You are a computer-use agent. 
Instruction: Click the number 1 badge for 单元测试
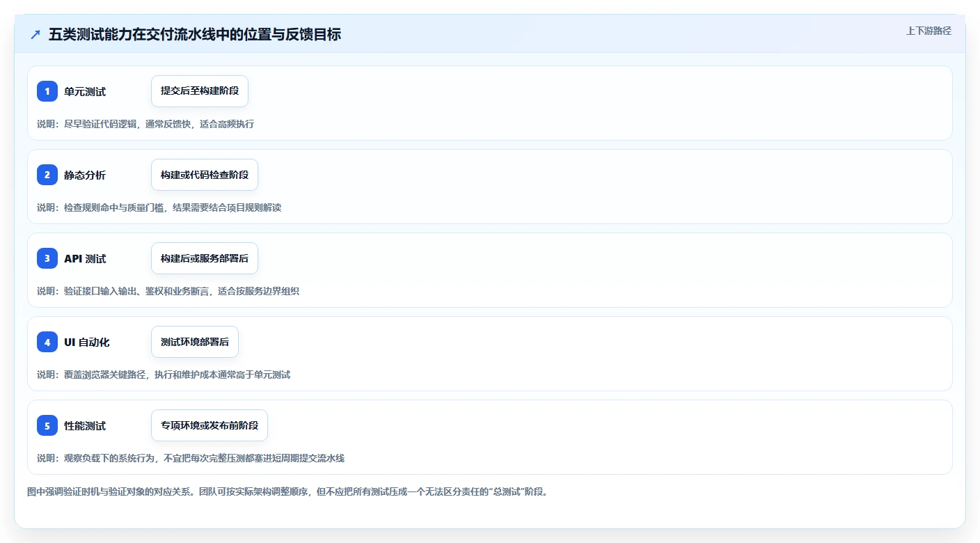[47, 91]
